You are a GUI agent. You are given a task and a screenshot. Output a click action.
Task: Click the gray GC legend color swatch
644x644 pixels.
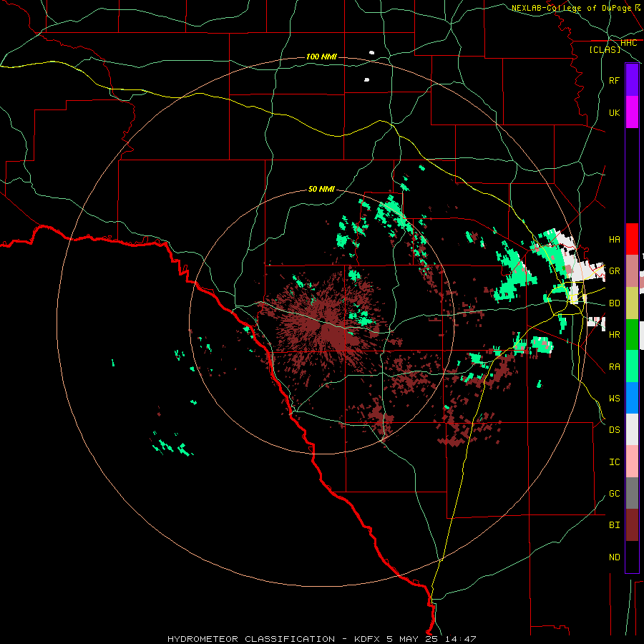[x=632, y=493]
